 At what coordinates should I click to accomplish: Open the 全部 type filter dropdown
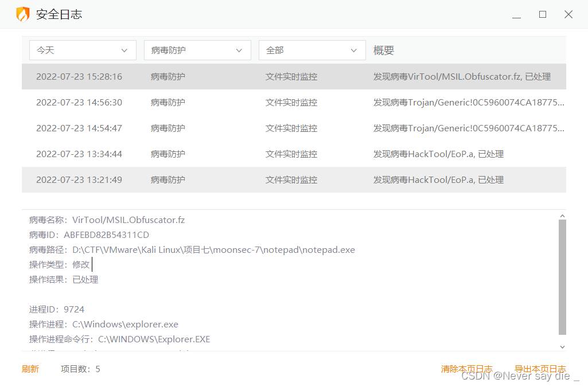pyautogui.click(x=312, y=50)
